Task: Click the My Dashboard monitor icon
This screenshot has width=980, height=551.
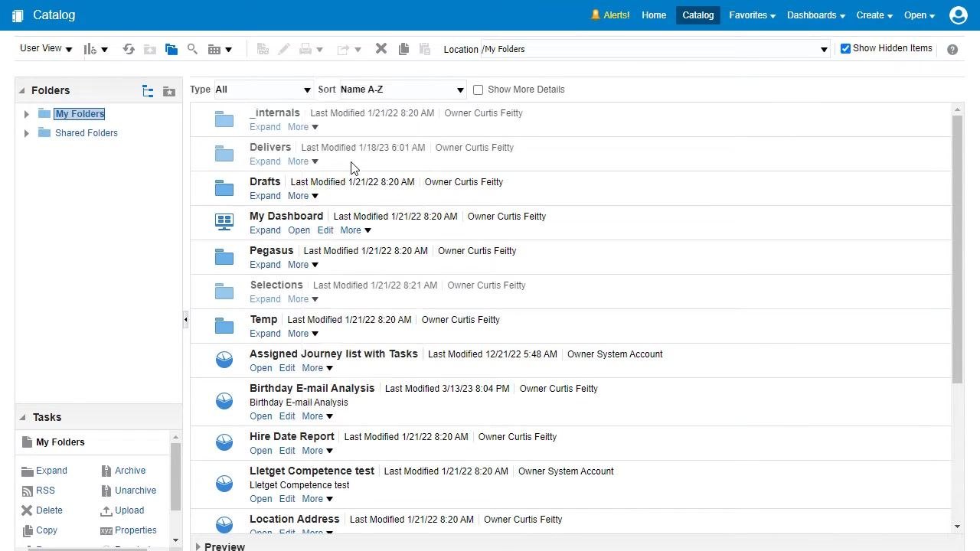Action: pyautogui.click(x=224, y=222)
